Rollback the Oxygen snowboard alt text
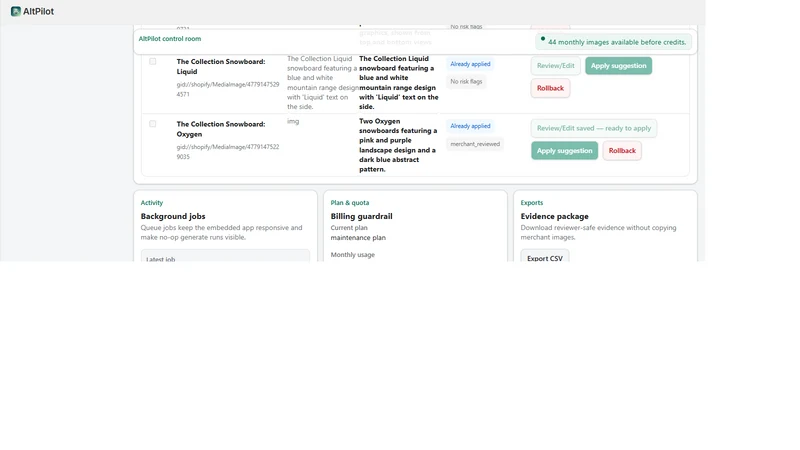The height and width of the screenshot is (450, 800). 622,151
